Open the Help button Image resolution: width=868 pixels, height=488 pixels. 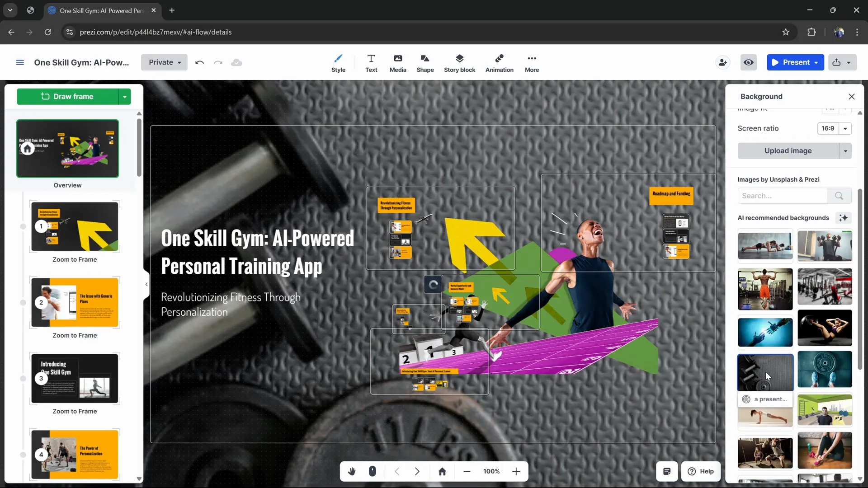tap(701, 471)
